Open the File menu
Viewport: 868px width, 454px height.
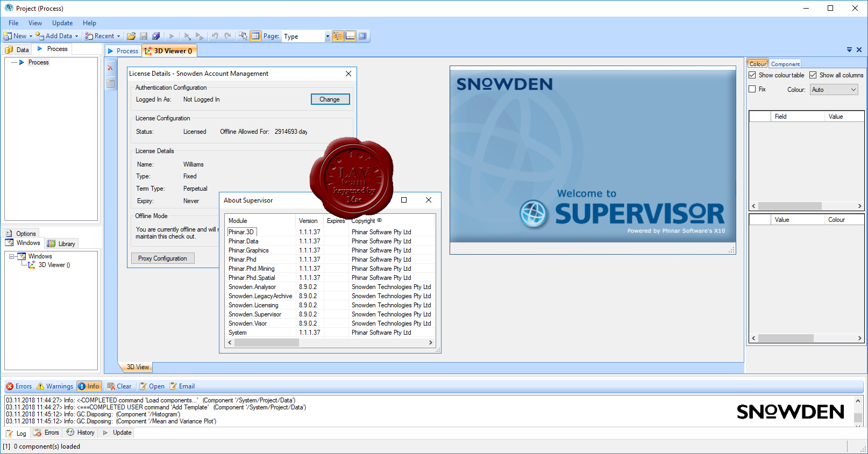coord(13,23)
